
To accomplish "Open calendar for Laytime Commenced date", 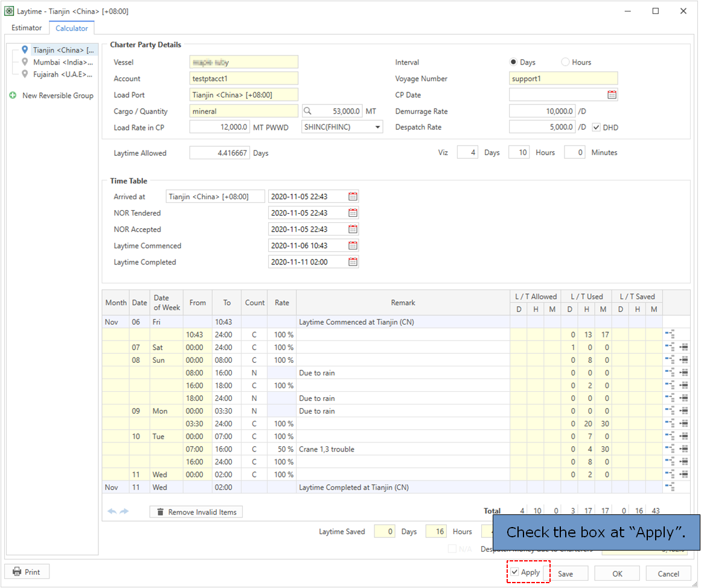I will 353,246.
